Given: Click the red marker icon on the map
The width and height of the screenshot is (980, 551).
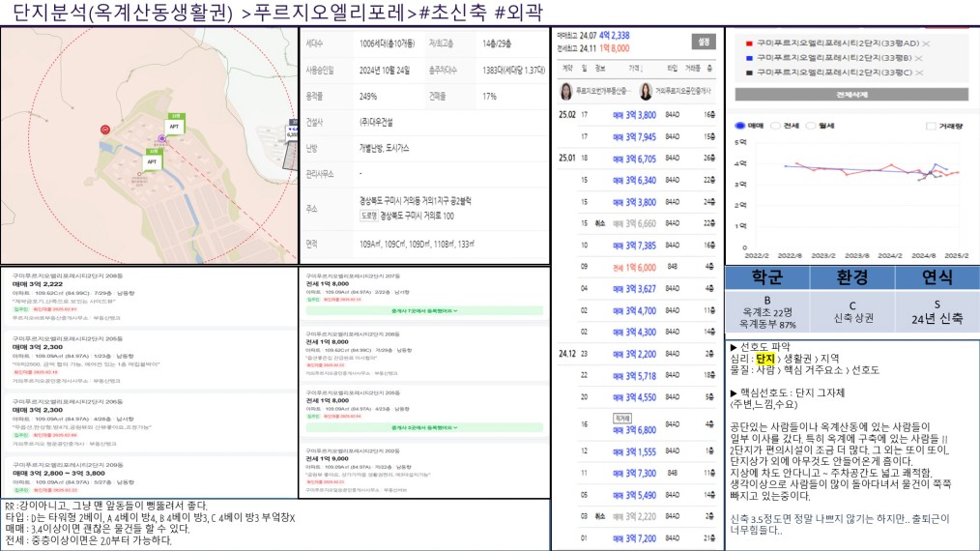Looking at the screenshot, I should [x=105, y=130].
